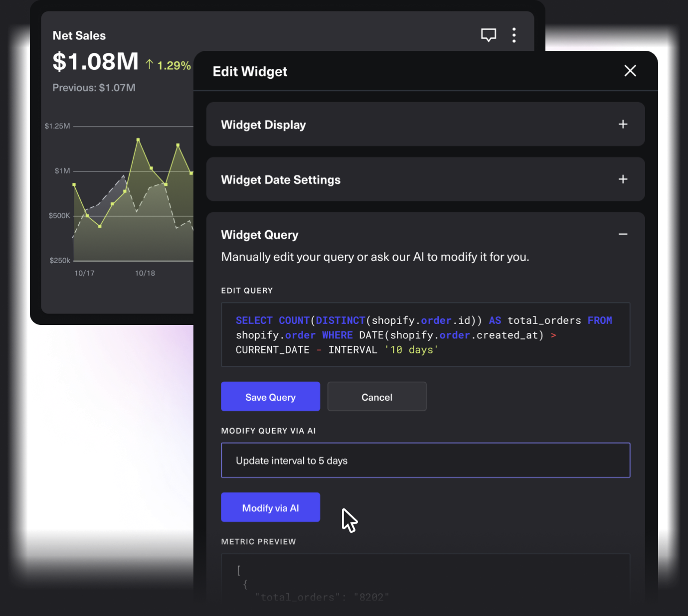The image size is (688, 616).
Task: Click the $1.25M axis label
Action: click(x=57, y=126)
